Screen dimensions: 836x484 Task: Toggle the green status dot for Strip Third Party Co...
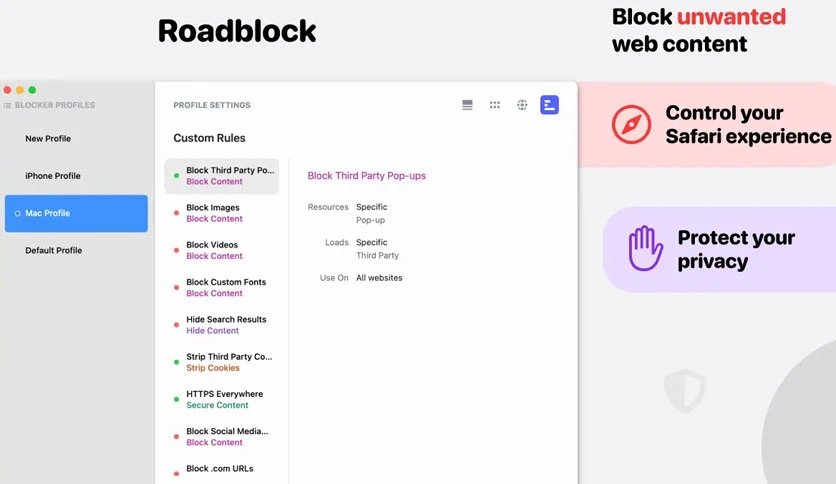point(176,362)
